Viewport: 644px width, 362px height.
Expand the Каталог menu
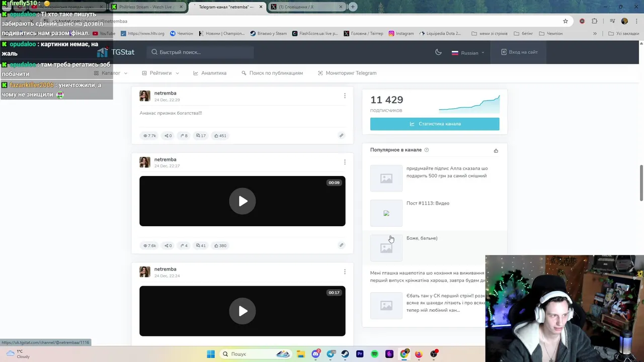pos(111,73)
